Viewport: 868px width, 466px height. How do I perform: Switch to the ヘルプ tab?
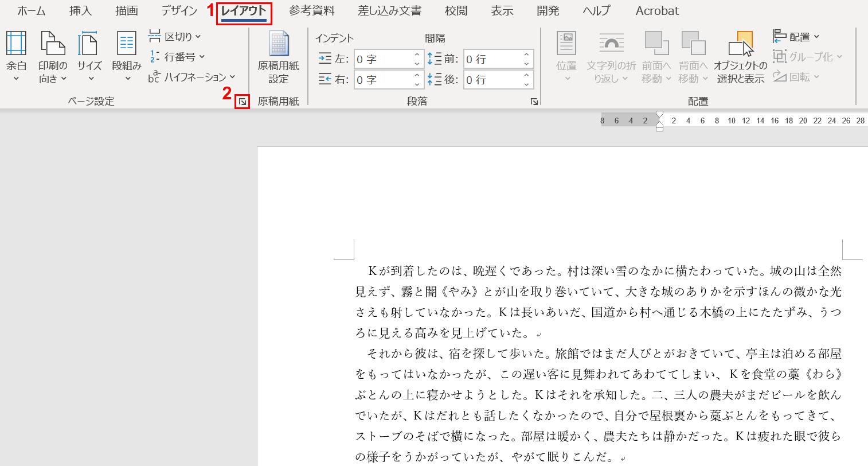(597, 10)
